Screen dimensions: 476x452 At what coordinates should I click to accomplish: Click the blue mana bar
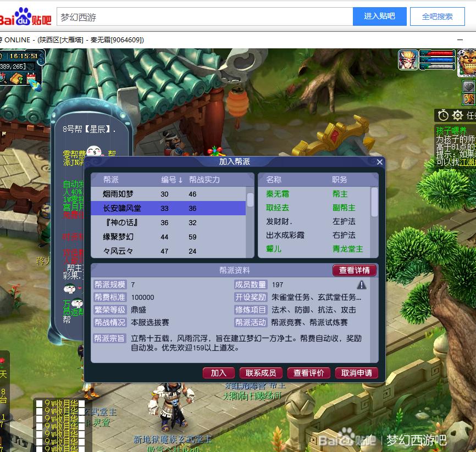coord(437,60)
